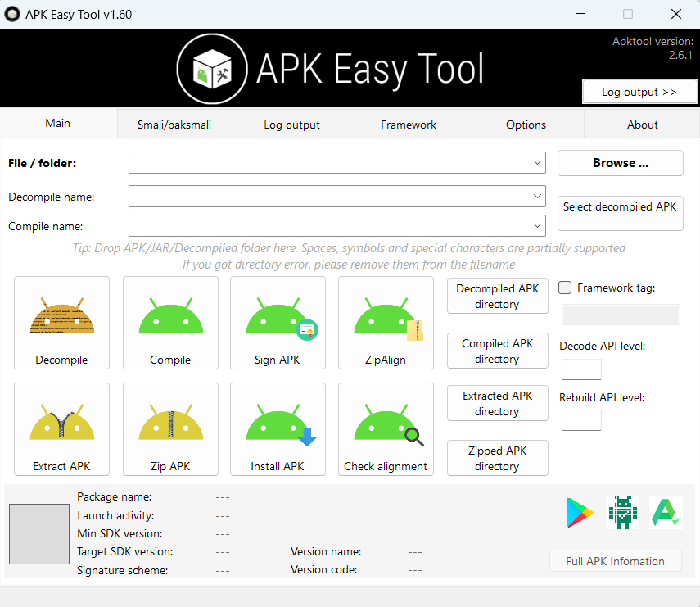Click the Full APK Infomation button
Image resolution: width=700 pixels, height=607 pixels.
(x=615, y=561)
